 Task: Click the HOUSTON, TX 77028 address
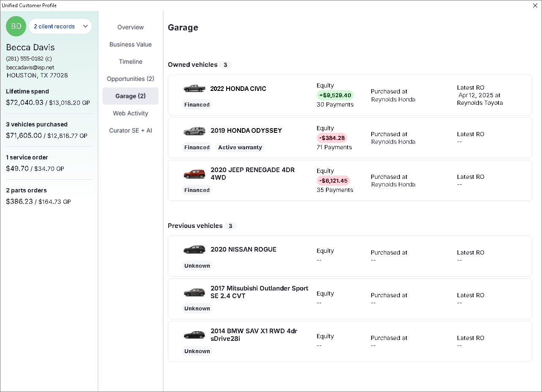click(x=37, y=75)
